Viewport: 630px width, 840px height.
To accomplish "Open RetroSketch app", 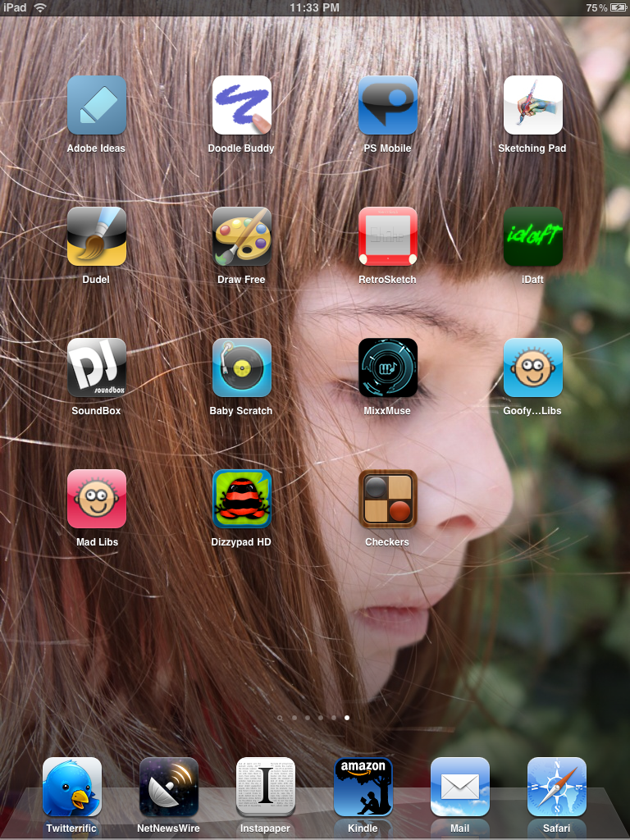I will click(387, 237).
